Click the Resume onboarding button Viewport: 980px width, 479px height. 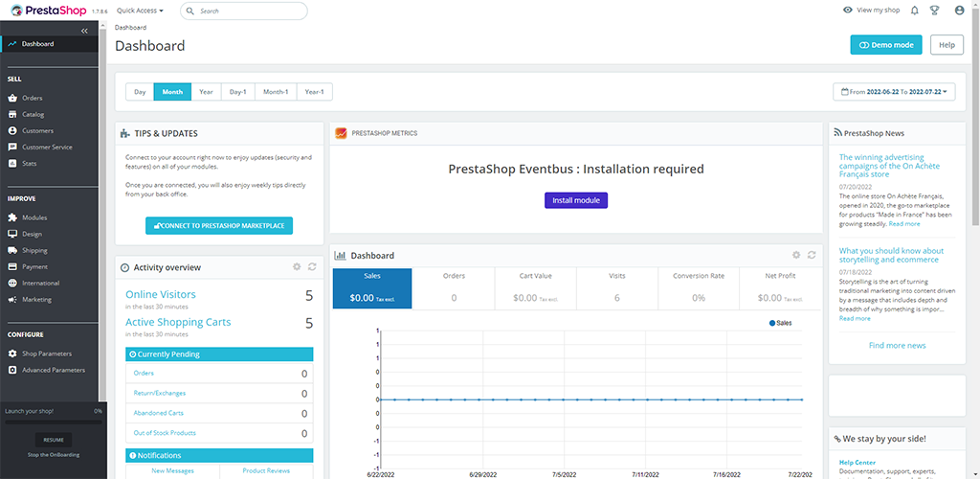tap(54, 440)
